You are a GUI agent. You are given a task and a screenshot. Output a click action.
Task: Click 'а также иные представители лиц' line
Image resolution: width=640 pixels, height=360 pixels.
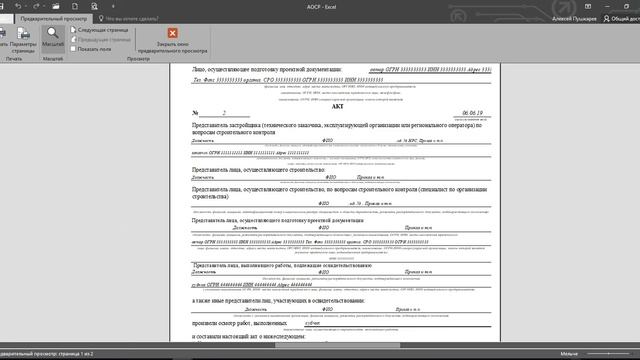pos(278,301)
